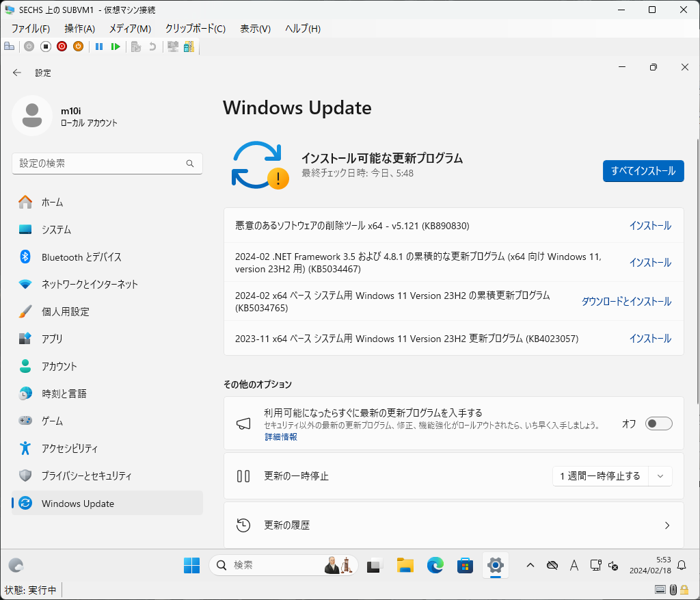This screenshot has height=600, width=700.
Task: Open ホーム in the settings sidebar
Action: coord(107,203)
